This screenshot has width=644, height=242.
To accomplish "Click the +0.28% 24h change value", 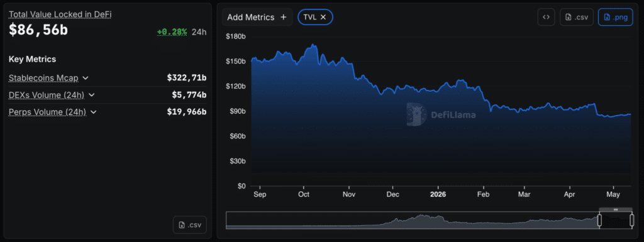I will point(172,32).
